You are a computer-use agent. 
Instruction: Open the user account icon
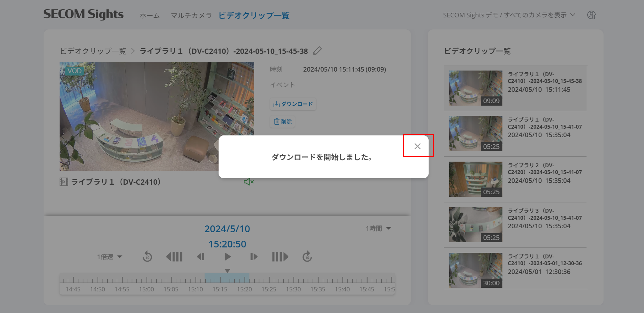click(591, 15)
